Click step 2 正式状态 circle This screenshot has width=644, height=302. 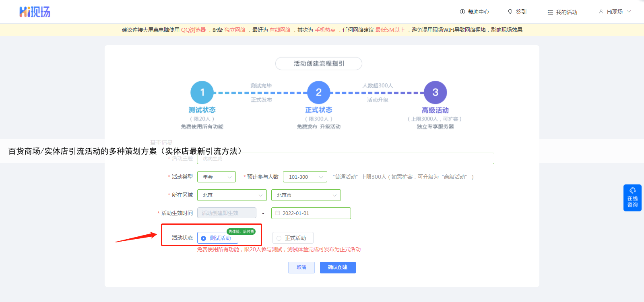coord(318,93)
